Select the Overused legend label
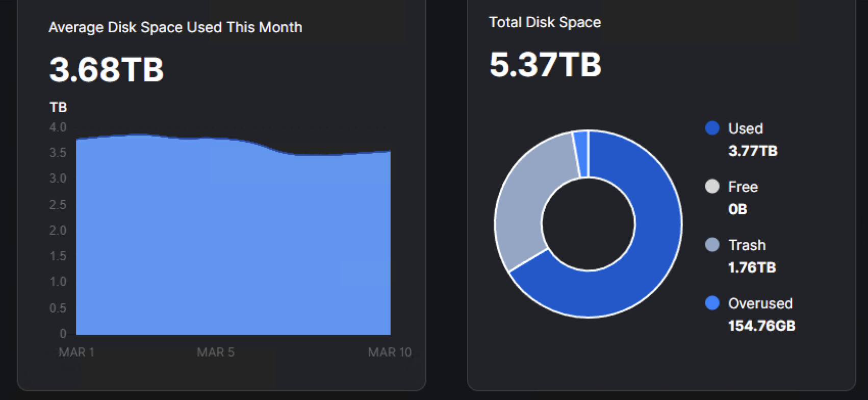The image size is (868, 400). pyautogui.click(x=760, y=304)
